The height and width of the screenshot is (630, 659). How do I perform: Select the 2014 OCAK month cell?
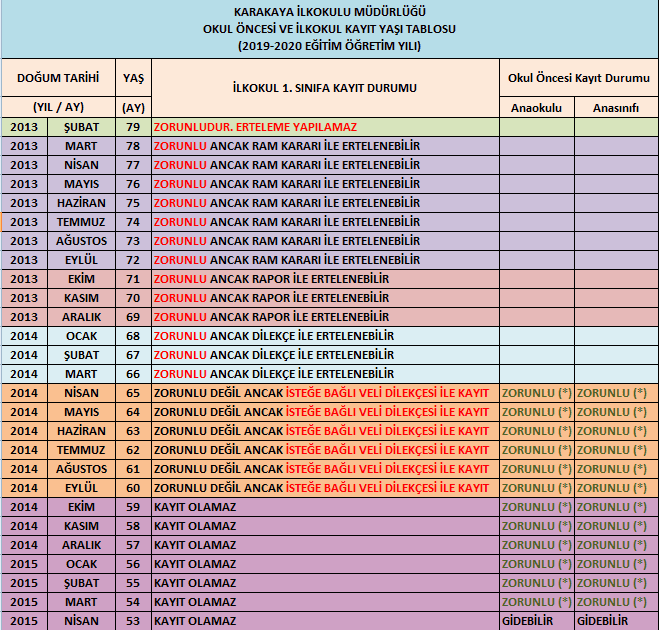click(x=81, y=336)
